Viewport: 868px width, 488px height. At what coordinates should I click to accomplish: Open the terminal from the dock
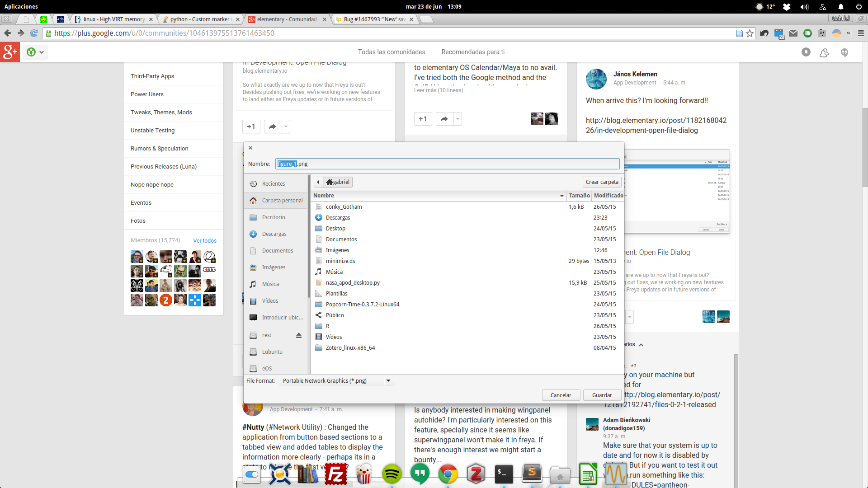pyautogui.click(x=504, y=474)
